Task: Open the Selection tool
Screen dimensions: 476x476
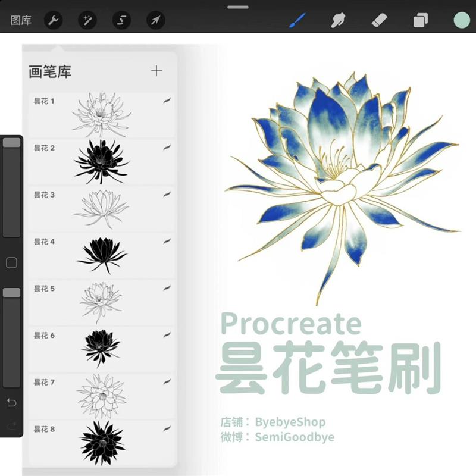Action: point(122,19)
